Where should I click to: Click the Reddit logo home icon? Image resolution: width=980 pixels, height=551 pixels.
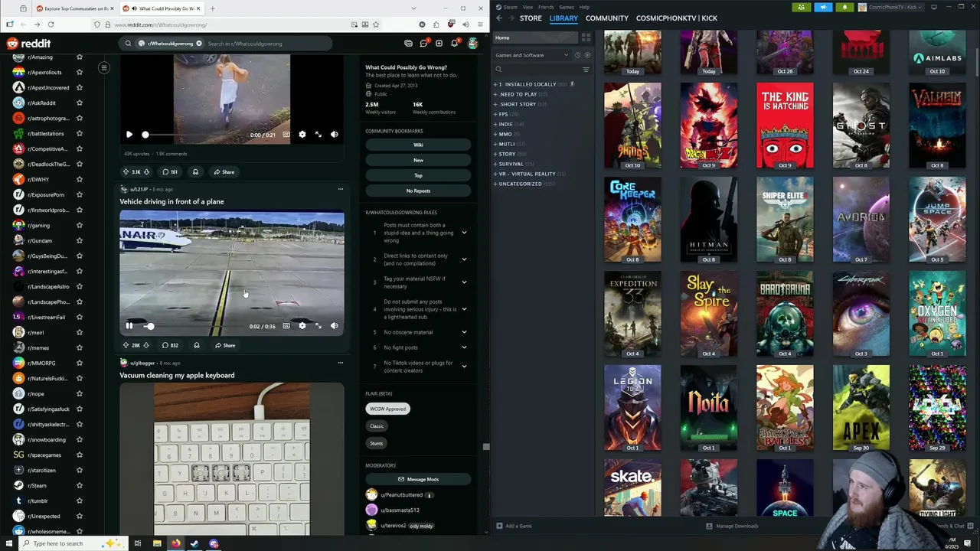tap(28, 44)
